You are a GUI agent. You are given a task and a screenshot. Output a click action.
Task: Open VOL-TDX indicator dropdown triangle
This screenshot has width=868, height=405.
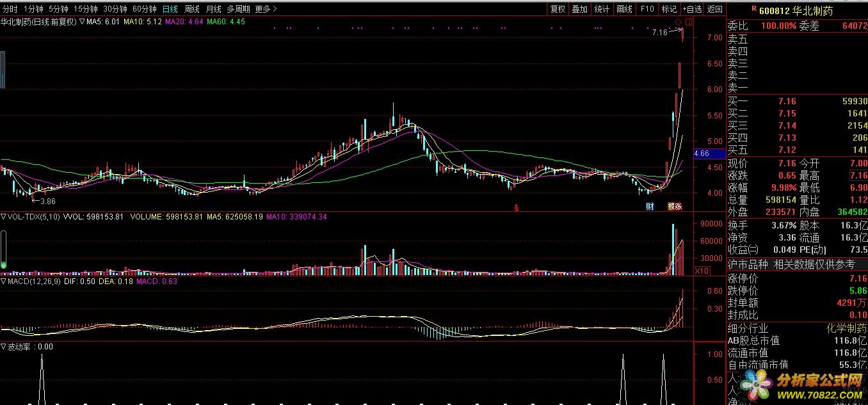3,217
